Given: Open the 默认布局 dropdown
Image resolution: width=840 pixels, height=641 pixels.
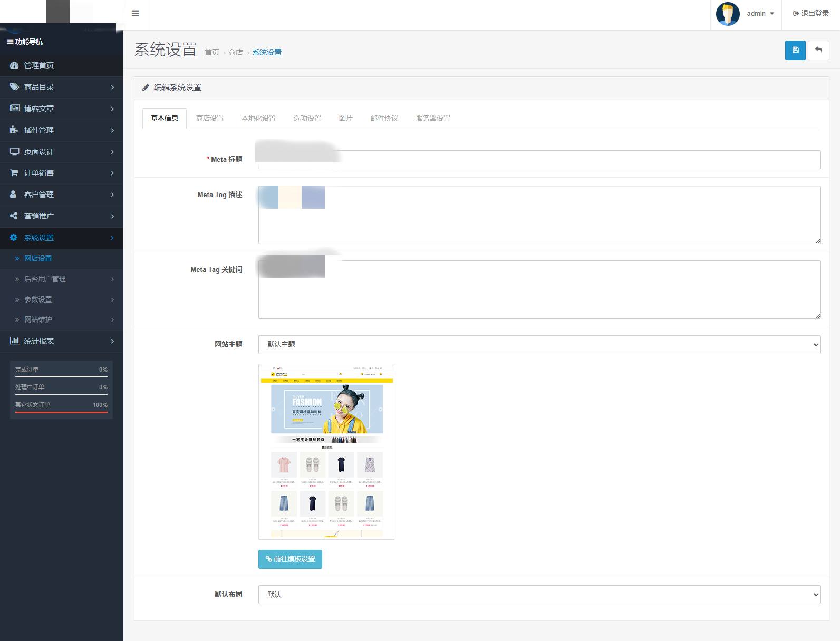Looking at the screenshot, I should [x=539, y=595].
